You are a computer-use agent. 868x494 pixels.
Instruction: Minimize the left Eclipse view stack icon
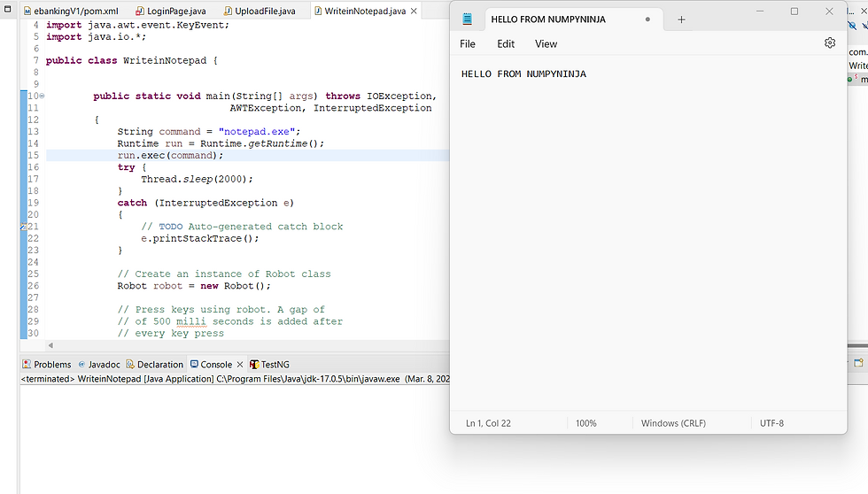click(x=8, y=9)
